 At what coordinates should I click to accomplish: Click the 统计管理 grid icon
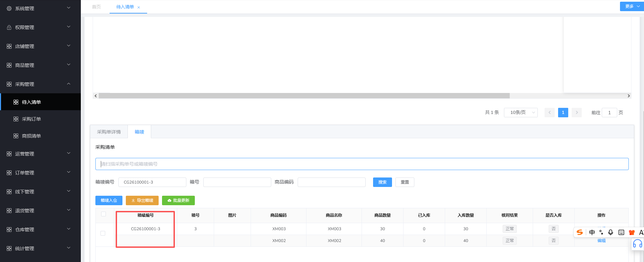pos(9,248)
